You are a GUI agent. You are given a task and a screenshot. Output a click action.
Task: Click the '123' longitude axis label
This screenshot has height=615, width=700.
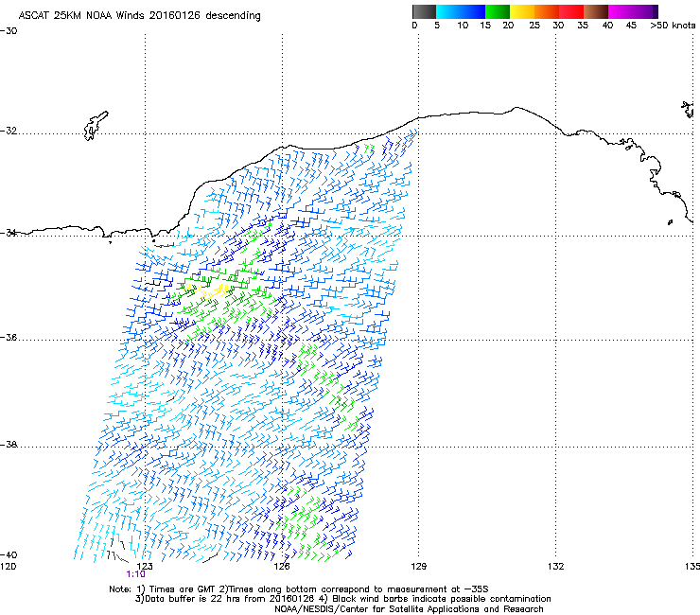point(145,567)
